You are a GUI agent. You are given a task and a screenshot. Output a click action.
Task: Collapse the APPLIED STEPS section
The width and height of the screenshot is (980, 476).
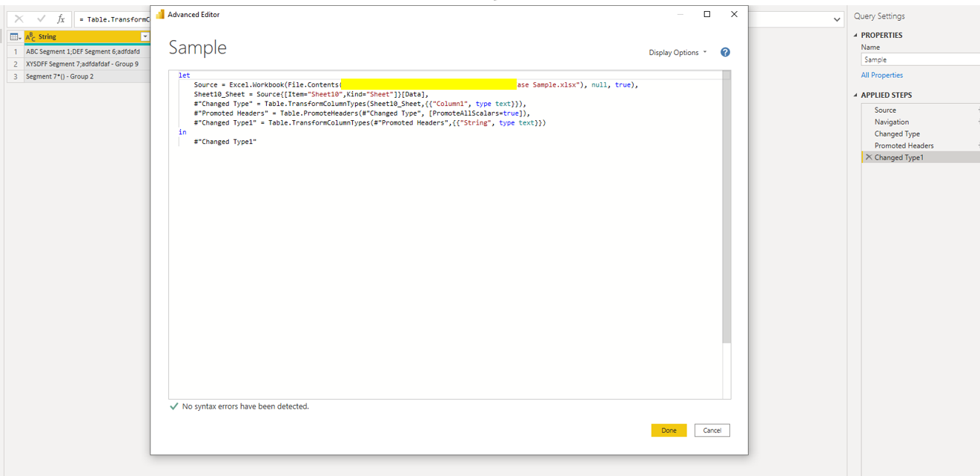pos(855,95)
